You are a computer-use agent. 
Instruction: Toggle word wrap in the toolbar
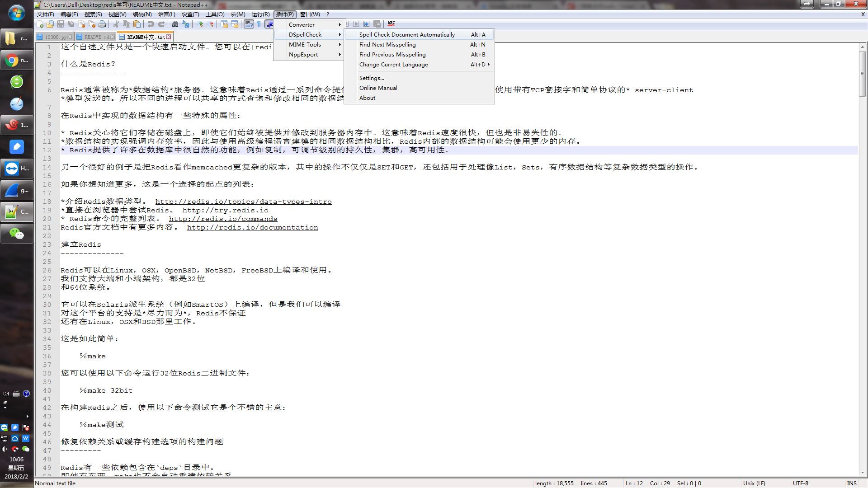pyautogui.click(x=249, y=24)
